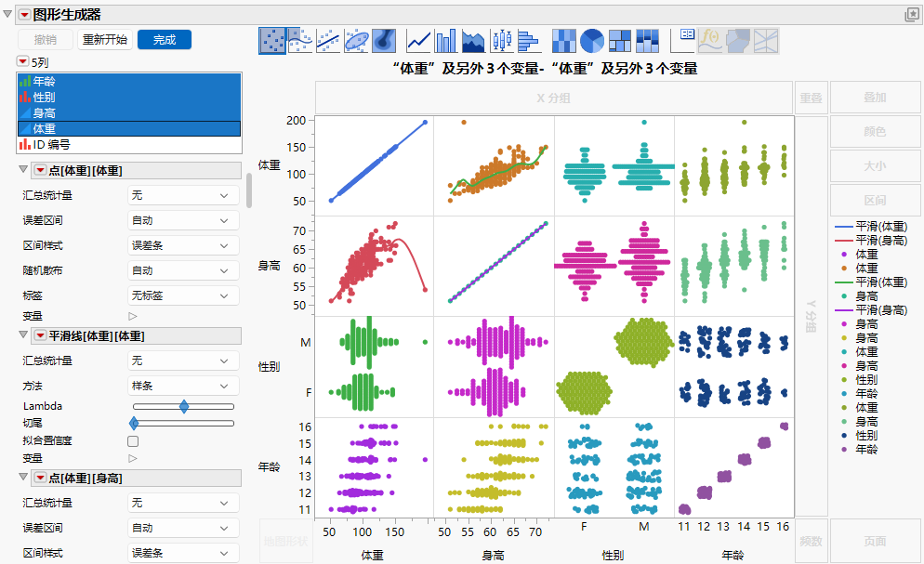Image resolution: width=924 pixels, height=564 pixels.
Task: Open the red triangle menu for 5列
Action: pyautogui.click(x=22, y=61)
